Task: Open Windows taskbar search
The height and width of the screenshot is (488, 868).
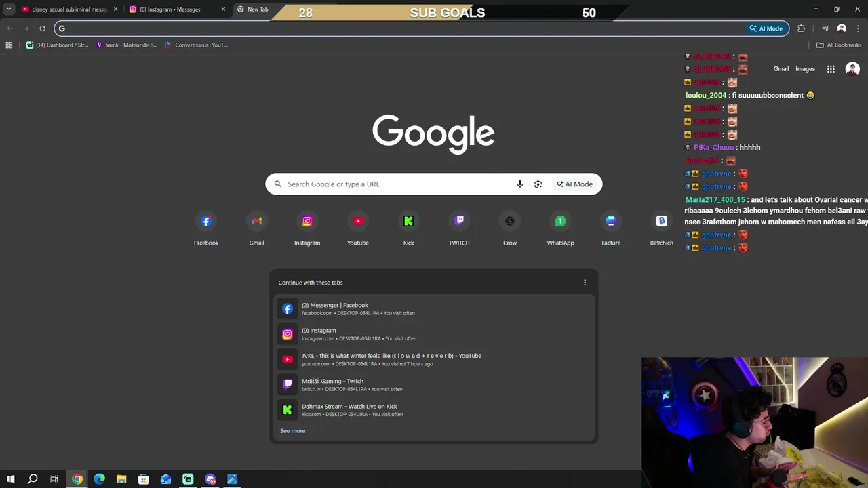Action: (33, 479)
